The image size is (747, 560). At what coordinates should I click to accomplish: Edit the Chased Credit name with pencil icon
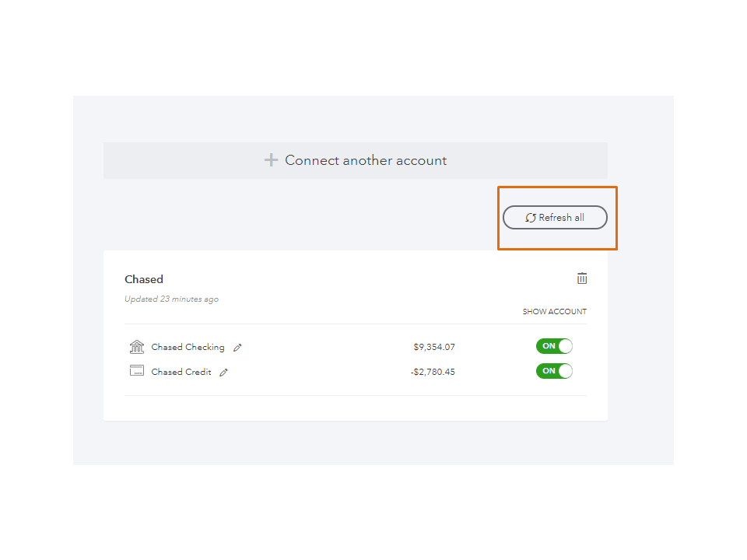point(223,373)
